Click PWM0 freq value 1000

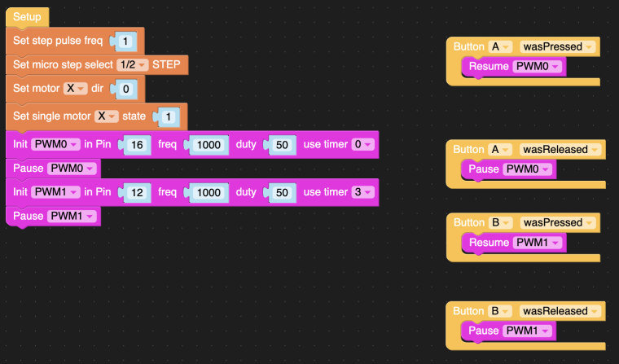(209, 145)
